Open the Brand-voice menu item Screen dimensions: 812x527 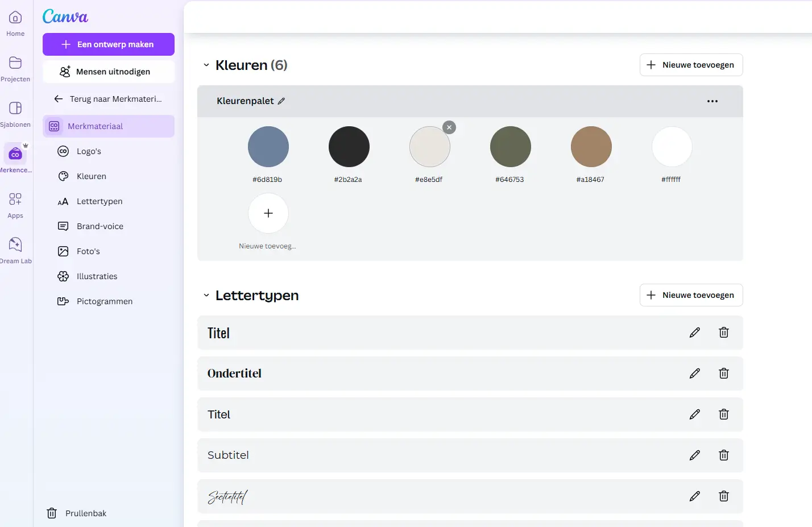coord(100,226)
